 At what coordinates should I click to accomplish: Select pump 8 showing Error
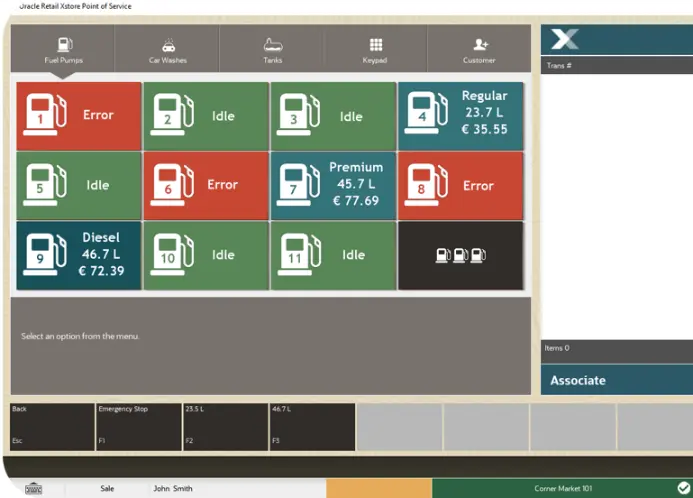(460, 186)
